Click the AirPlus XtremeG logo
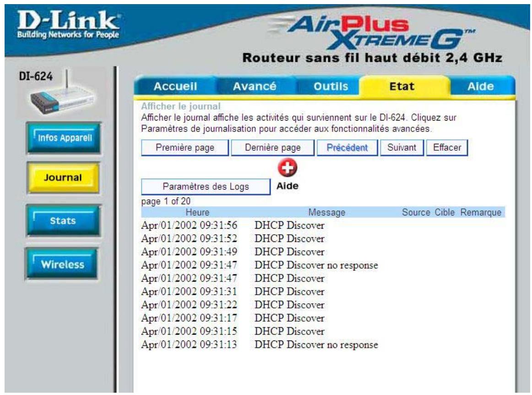Screen dimensions: 532x395 pyautogui.click(x=373, y=32)
